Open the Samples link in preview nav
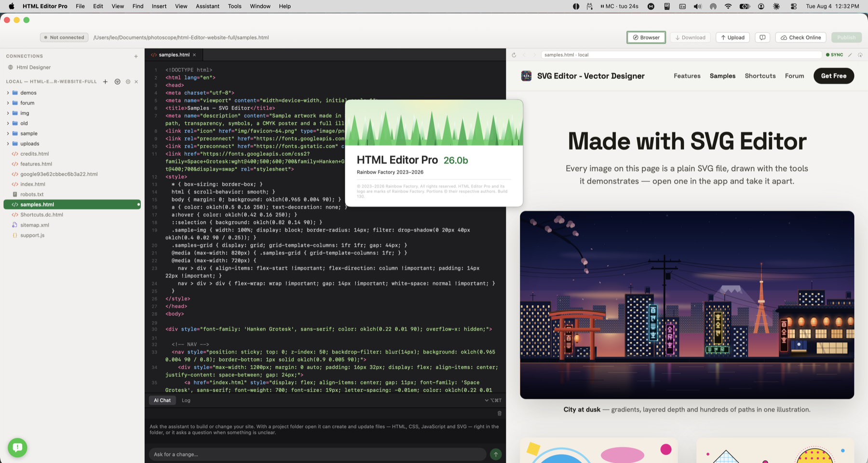 point(722,76)
